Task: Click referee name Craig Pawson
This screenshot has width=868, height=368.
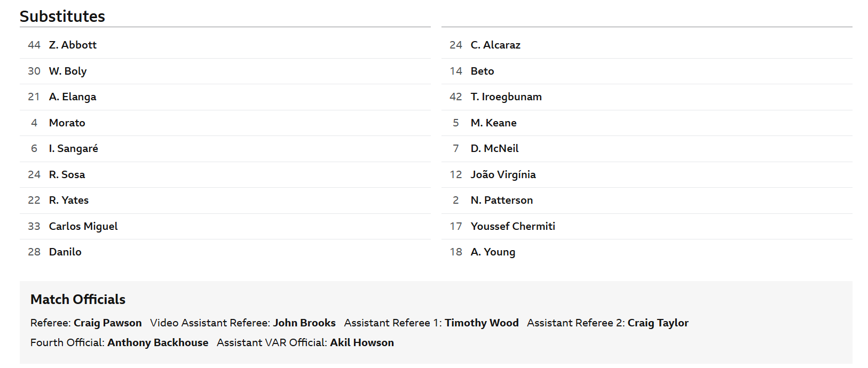Action: pos(108,323)
